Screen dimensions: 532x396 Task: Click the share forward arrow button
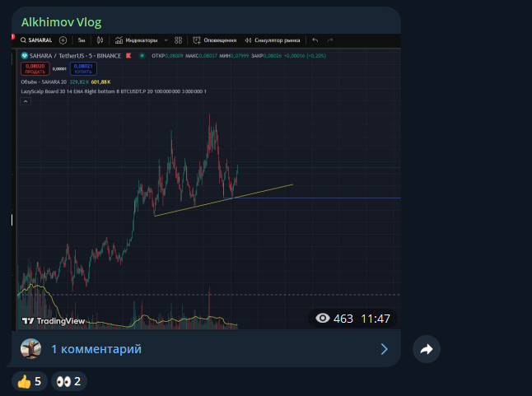tap(427, 349)
